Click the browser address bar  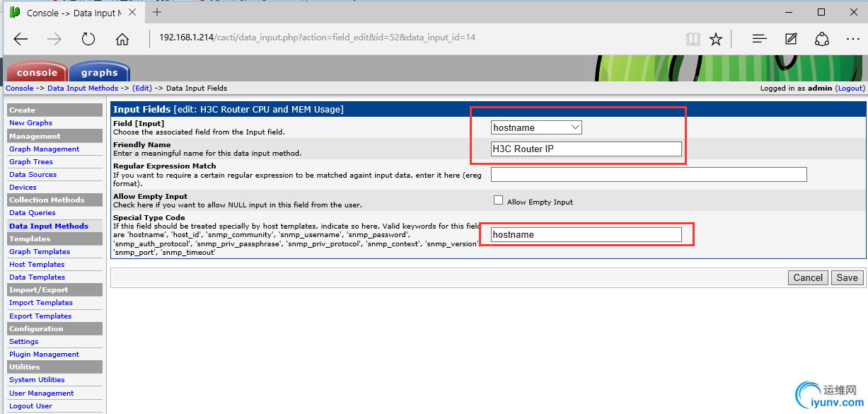coord(417,38)
